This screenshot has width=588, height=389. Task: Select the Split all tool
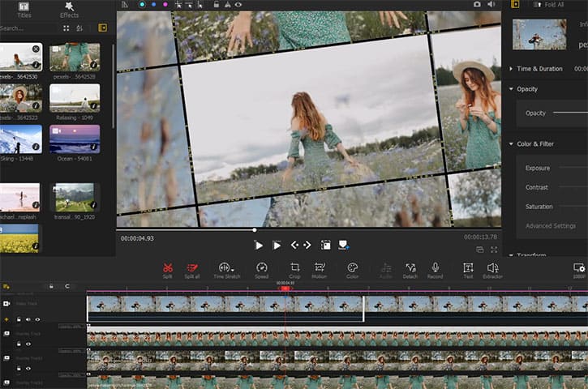[192, 267]
